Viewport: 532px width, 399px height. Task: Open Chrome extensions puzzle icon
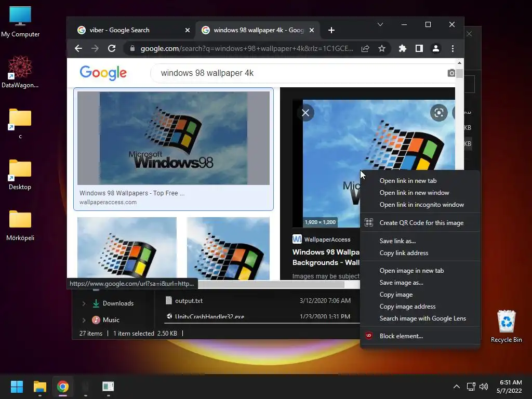click(x=403, y=48)
